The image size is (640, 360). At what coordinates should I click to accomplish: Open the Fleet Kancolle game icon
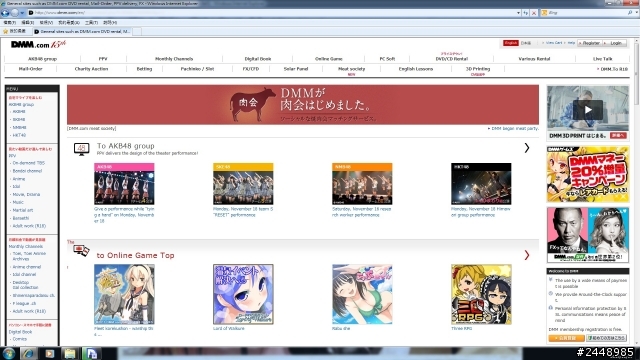coord(124,294)
